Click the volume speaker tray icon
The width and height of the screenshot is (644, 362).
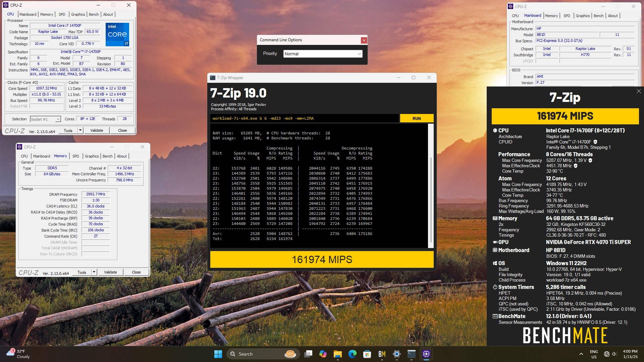pyautogui.click(x=614, y=354)
